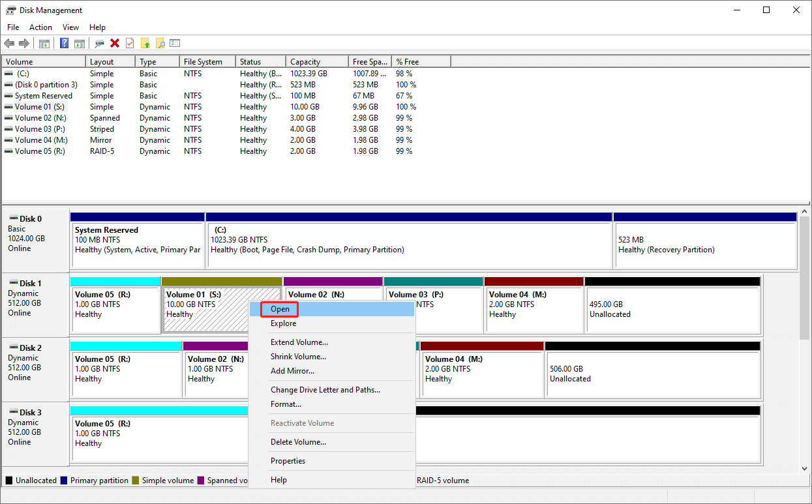Select Change Drive Letter and Paths...
The width and height of the screenshot is (812, 504).
pos(332,390)
